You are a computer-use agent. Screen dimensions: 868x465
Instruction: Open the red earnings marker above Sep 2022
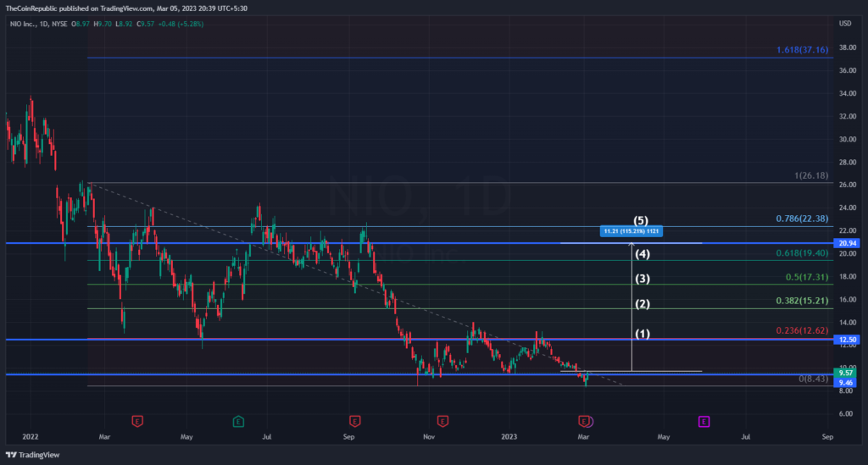click(x=355, y=422)
